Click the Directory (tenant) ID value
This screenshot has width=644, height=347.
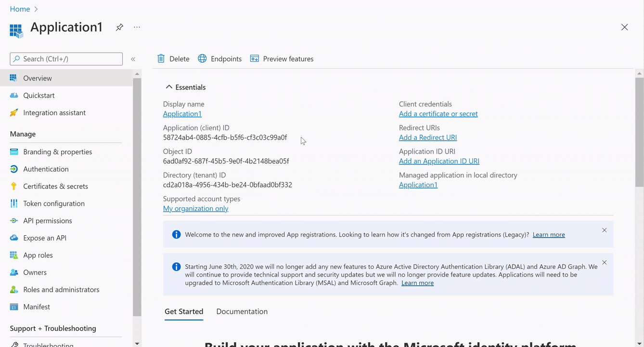click(x=228, y=185)
